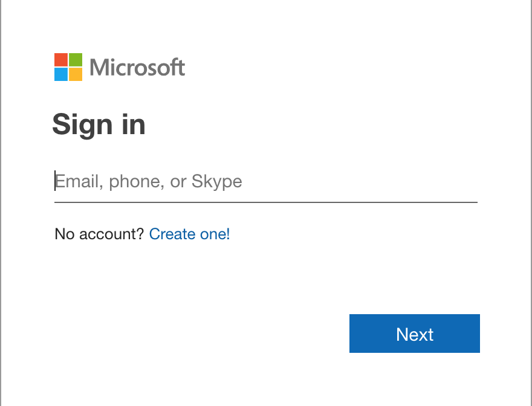
Task: Click the "No account?" label text
Action: tap(99, 234)
